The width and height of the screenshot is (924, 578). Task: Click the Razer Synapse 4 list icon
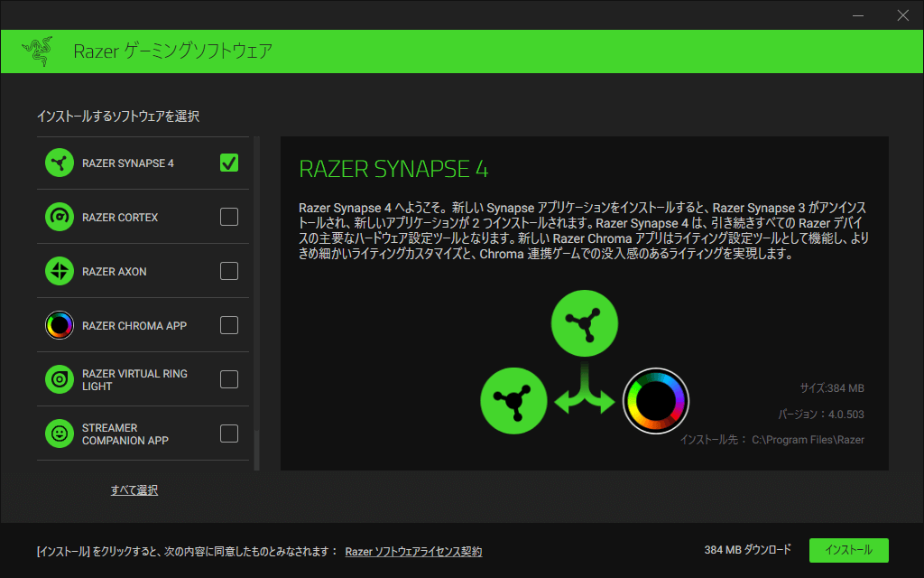coord(60,163)
